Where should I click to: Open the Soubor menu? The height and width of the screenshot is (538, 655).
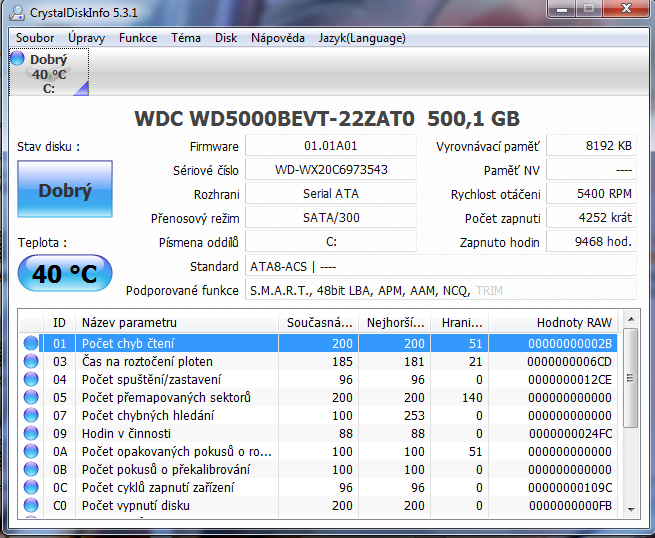[35, 38]
